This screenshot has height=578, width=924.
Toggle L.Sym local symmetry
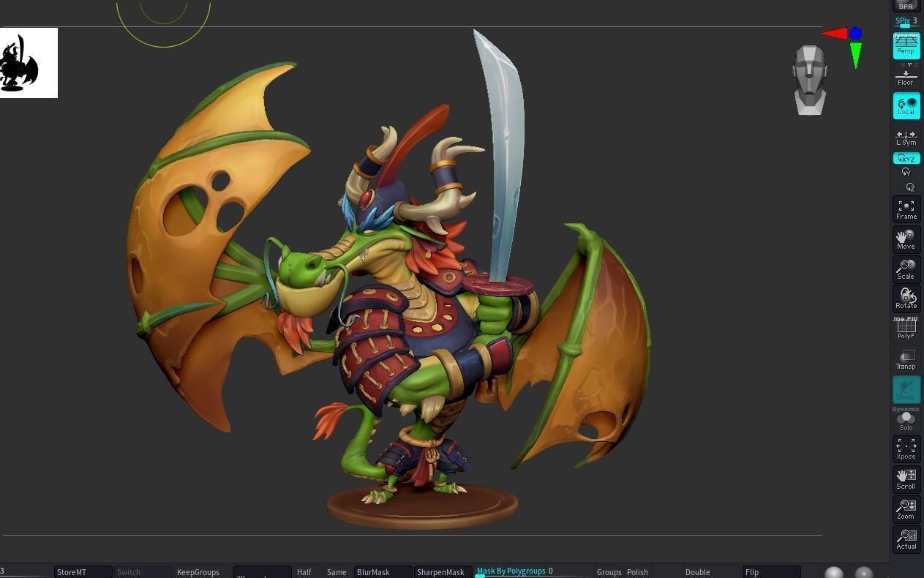tap(906, 138)
